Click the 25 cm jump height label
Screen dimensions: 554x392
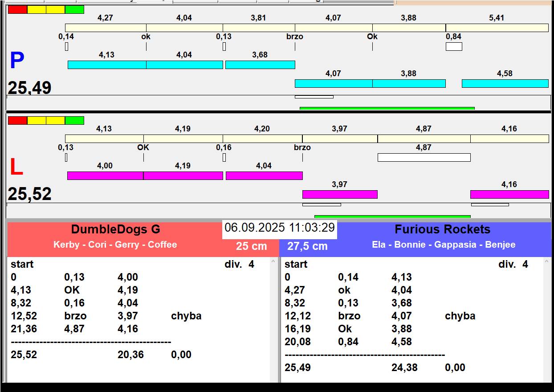click(x=252, y=246)
